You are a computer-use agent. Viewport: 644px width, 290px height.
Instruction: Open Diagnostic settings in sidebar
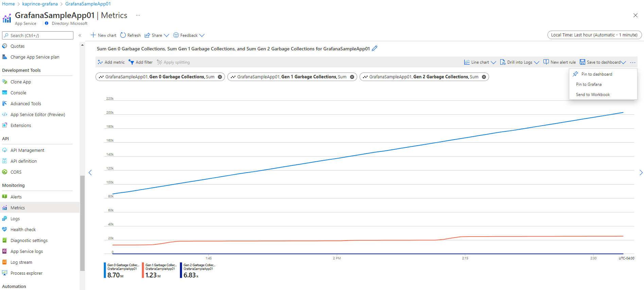(x=40, y=240)
